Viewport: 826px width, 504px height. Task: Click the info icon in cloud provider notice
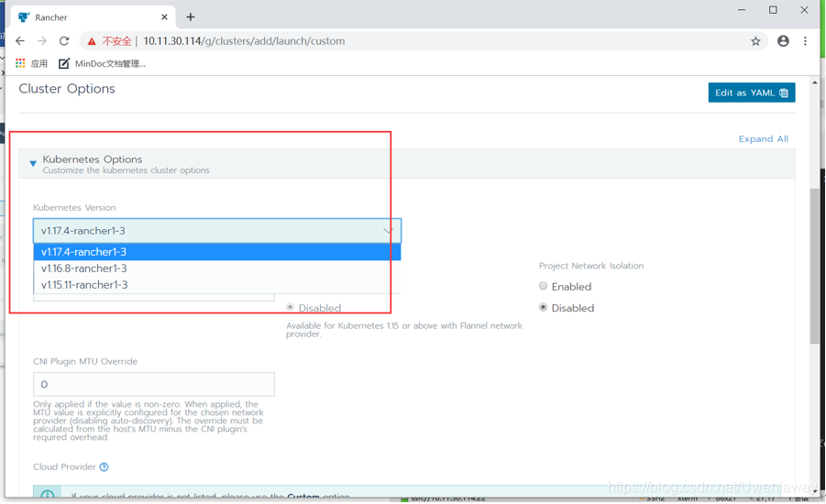[48, 496]
